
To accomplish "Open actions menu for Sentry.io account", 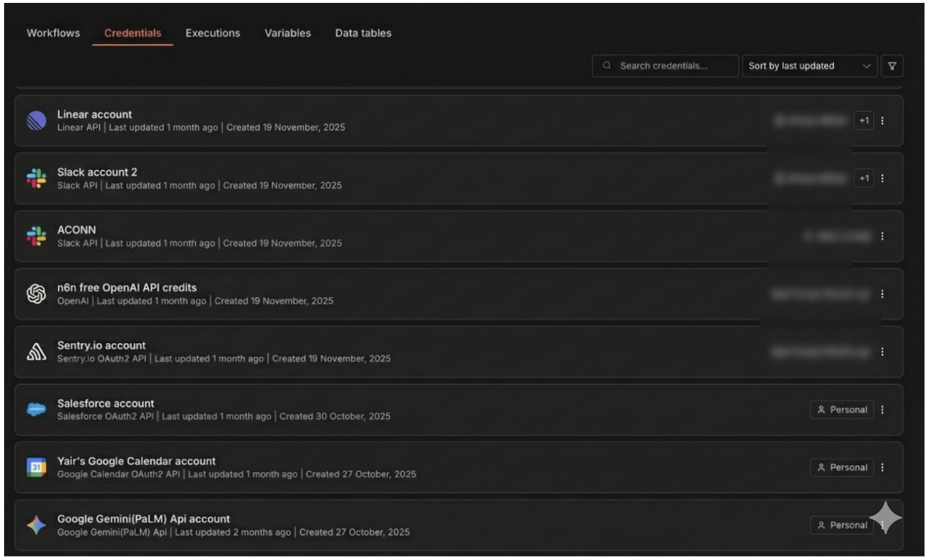I will point(883,352).
